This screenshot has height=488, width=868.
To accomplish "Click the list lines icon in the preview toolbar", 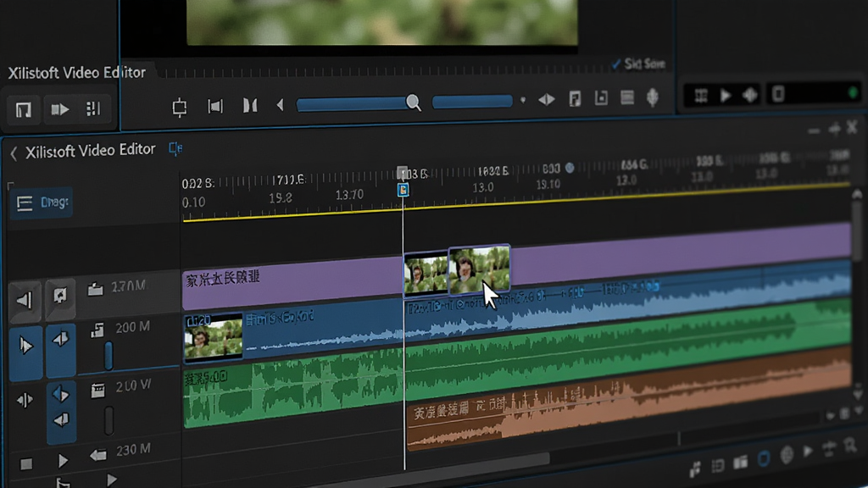I will [x=627, y=97].
